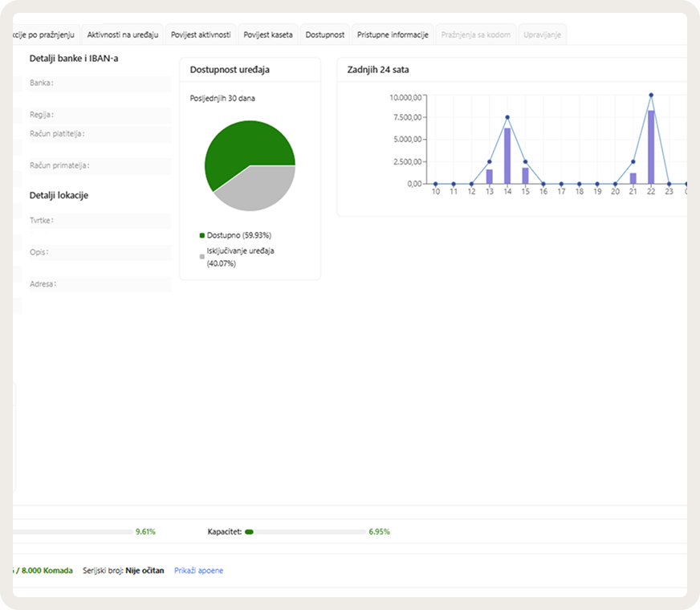Click the gray Isključivanje uređaja pie slice
This screenshot has height=610, width=700.
[261, 189]
